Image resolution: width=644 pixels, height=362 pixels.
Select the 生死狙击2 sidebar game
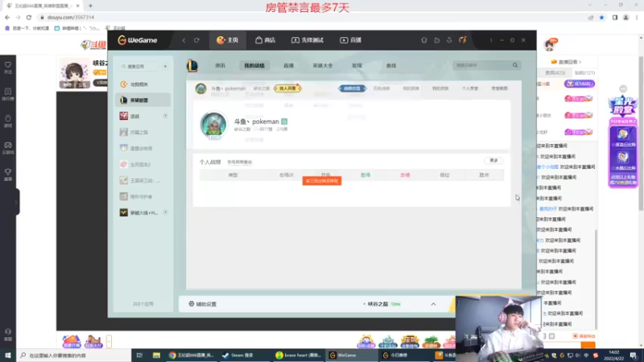[x=143, y=164]
